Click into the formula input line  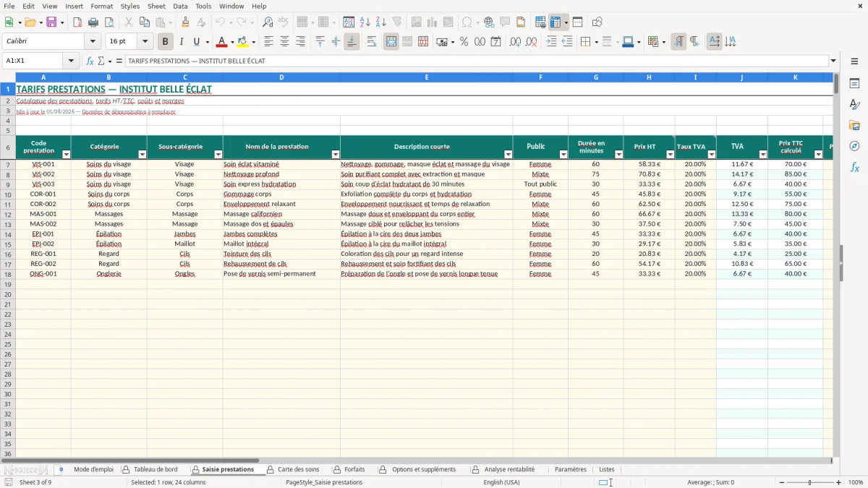pyautogui.click(x=477, y=61)
